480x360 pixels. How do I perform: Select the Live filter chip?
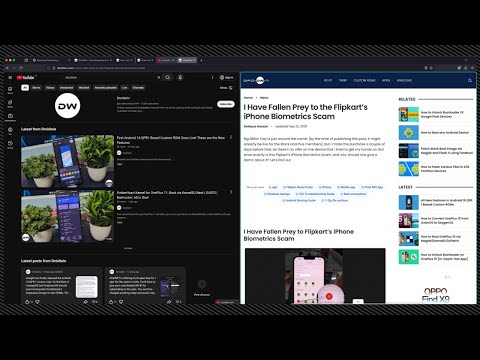tap(125, 88)
